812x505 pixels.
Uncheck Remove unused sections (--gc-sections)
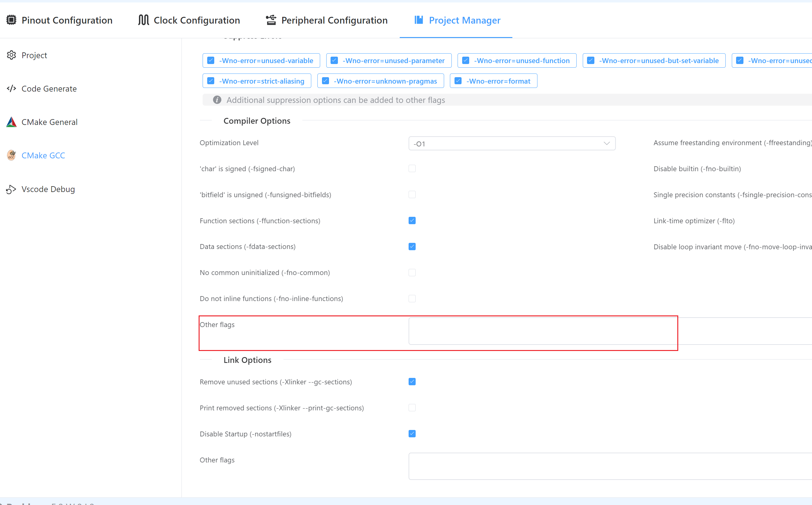point(412,381)
